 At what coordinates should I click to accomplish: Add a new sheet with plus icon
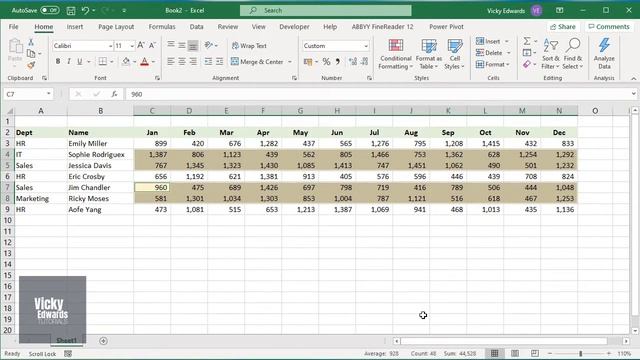[x=103, y=341]
